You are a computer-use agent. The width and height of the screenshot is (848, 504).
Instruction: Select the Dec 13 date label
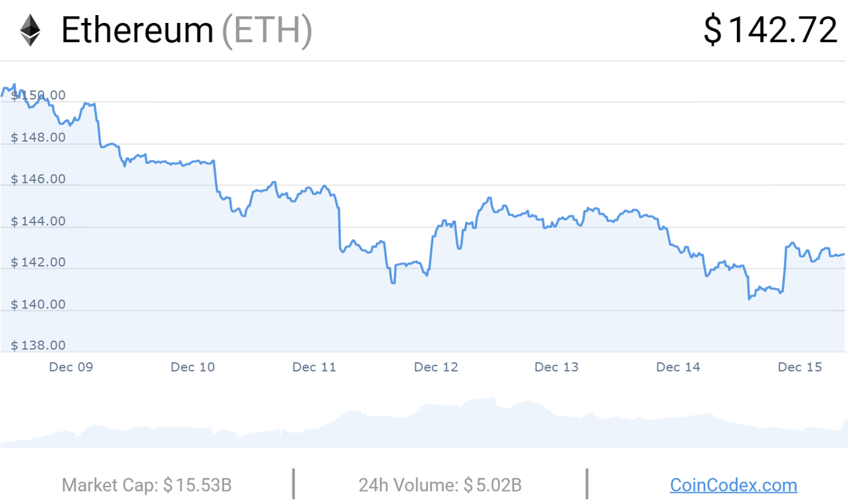pyautogui.click(x=557, y=367)
